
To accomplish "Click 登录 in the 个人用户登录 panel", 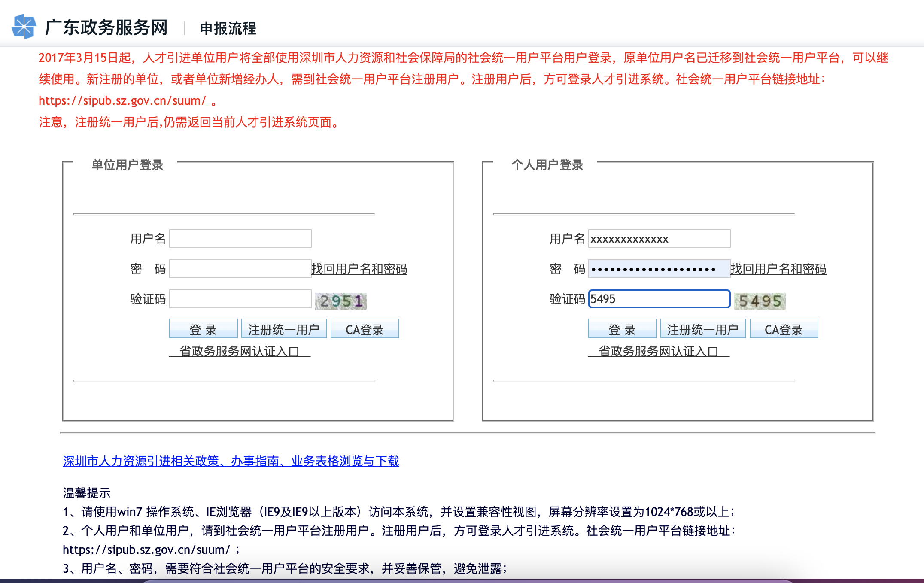I will pos(623,328).
